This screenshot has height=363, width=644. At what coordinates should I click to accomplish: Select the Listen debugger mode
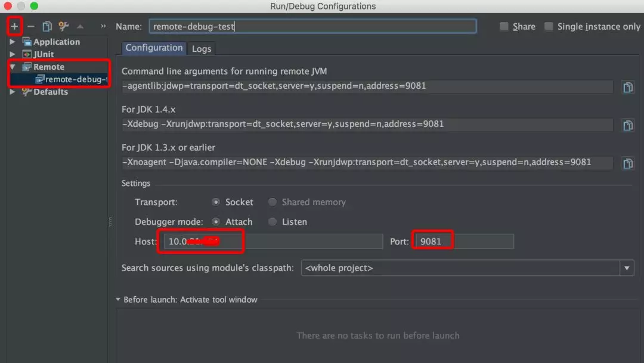pyautogui.click(x=273, y=221)
